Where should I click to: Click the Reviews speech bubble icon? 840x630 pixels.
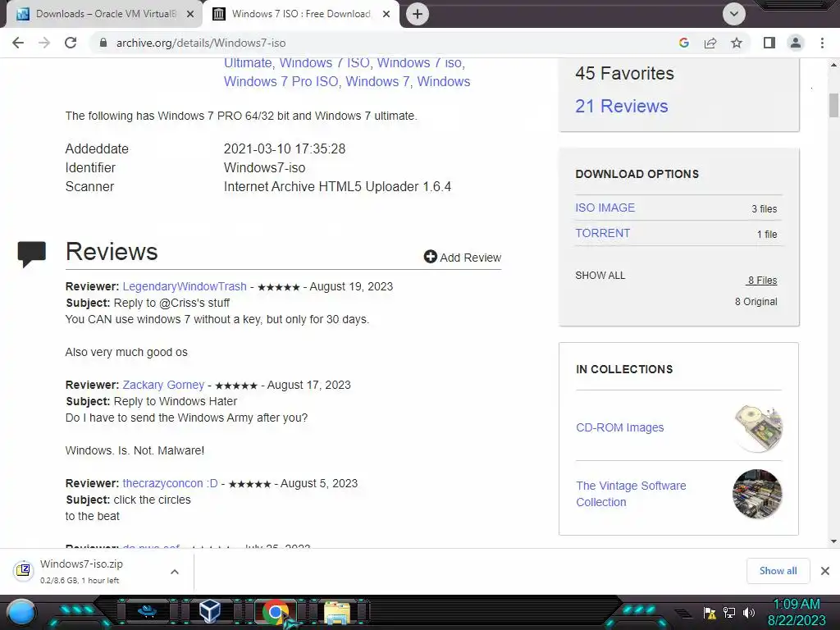pyautogui.click(x=32, y=254)
